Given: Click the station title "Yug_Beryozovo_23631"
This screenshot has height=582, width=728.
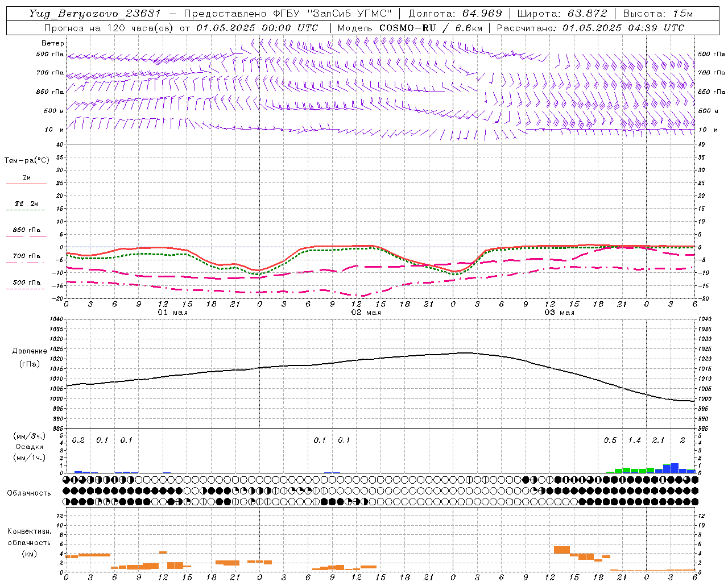Looking at the screenshot, I should (95, 14).
